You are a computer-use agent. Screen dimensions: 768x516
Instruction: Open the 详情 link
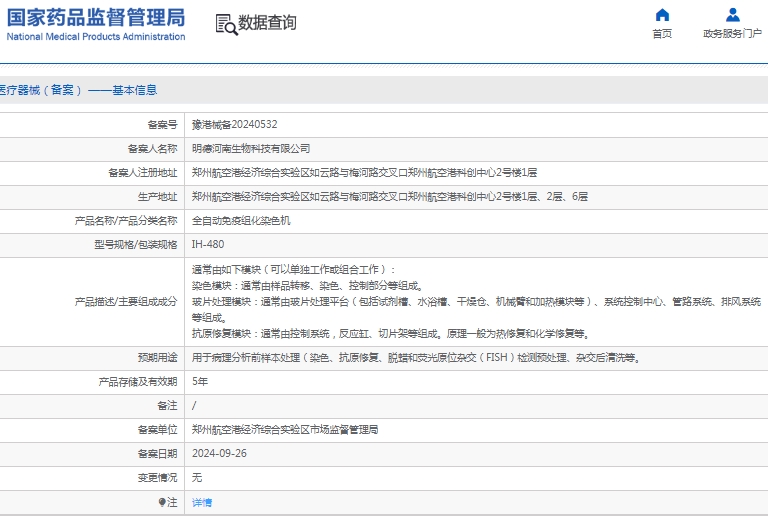tap(202, 502)
